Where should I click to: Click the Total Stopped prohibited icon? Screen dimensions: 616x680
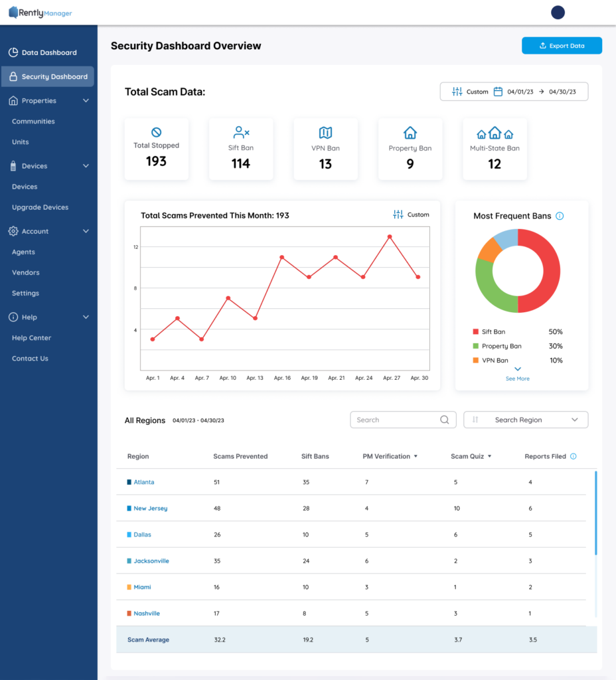click(x=157, y=132)
